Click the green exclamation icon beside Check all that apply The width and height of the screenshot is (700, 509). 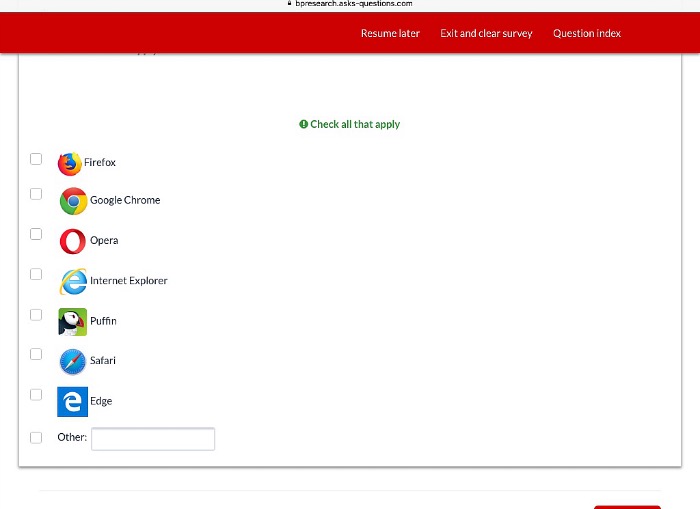point(304,124)
